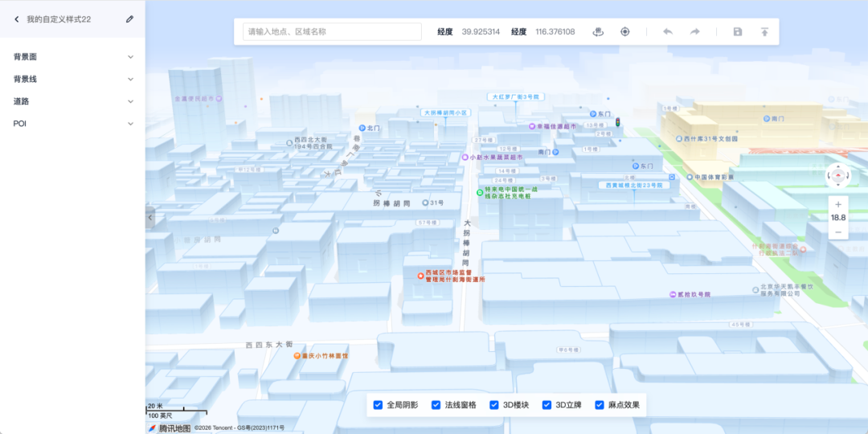Viewport: 868px width, 434px height.
Task: Click the 57号楼 building label
Action: click(x=428, y=223)
